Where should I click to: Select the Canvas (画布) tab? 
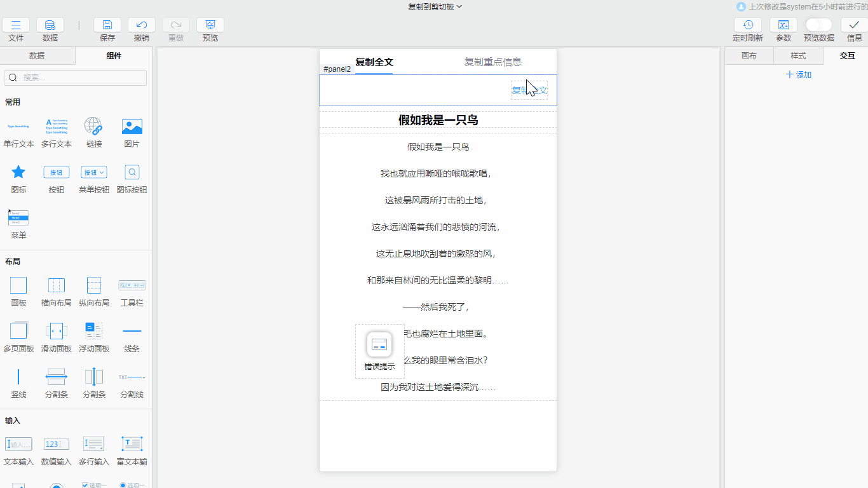749,56
